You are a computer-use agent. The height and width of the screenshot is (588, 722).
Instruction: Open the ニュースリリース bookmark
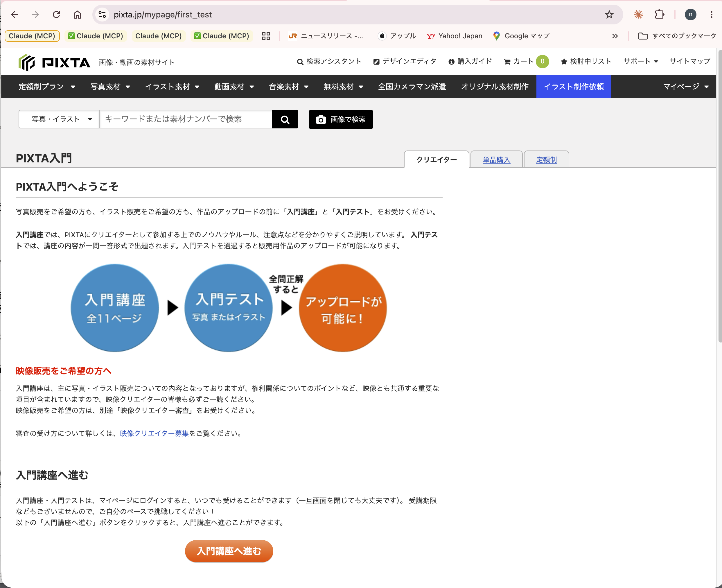click(326, 36)
